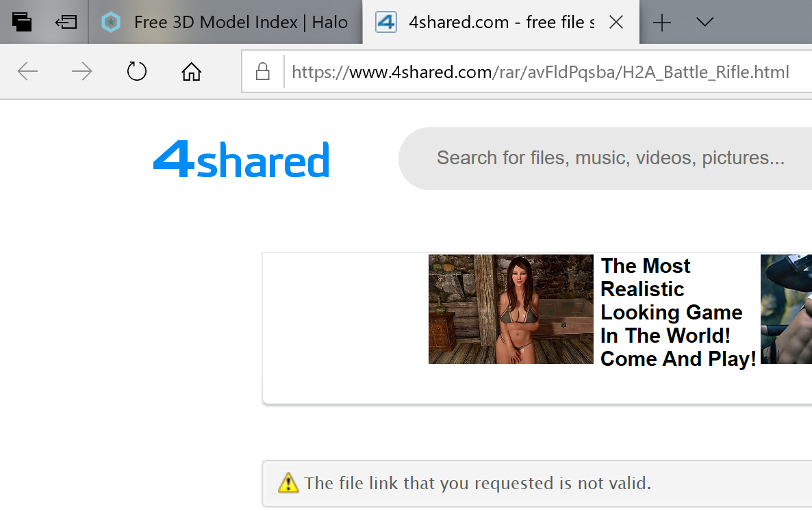The width and height of the screenshot is (812, 511).
Task: Go forward to next page
Action: (82, 71)
